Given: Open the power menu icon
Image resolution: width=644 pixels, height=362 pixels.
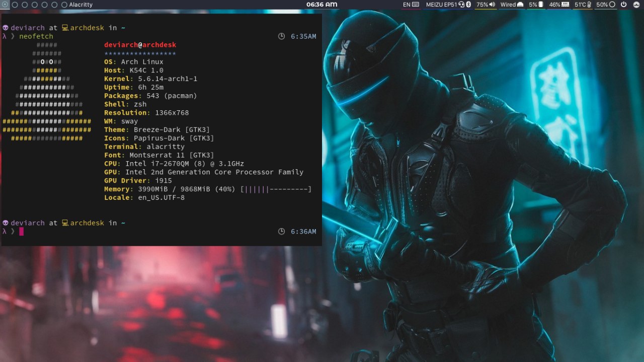Looking at the screenshot, I should pos(624,5).
